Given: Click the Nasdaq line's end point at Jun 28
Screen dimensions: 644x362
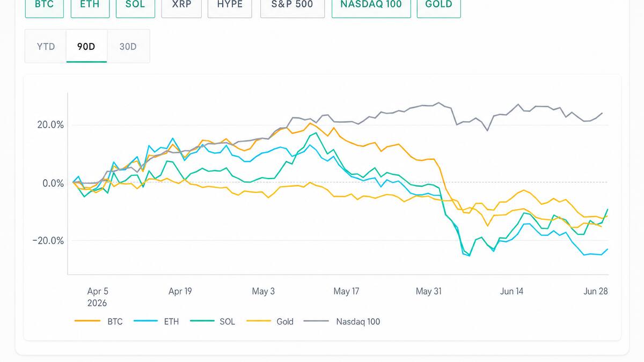Looking at the screenshot, I should (602, 113).
